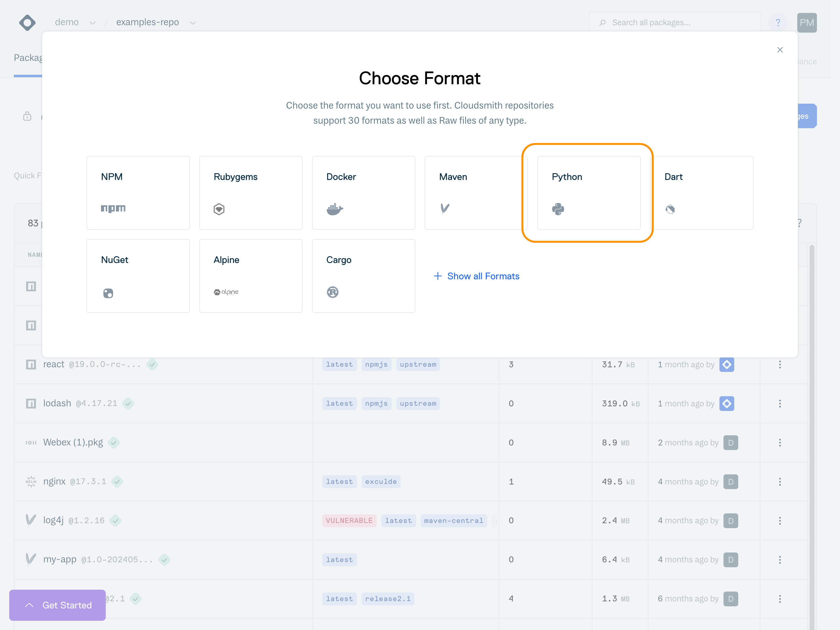Choose the Rubygems format card
840x630 pixels.
(x=251, y=193)
